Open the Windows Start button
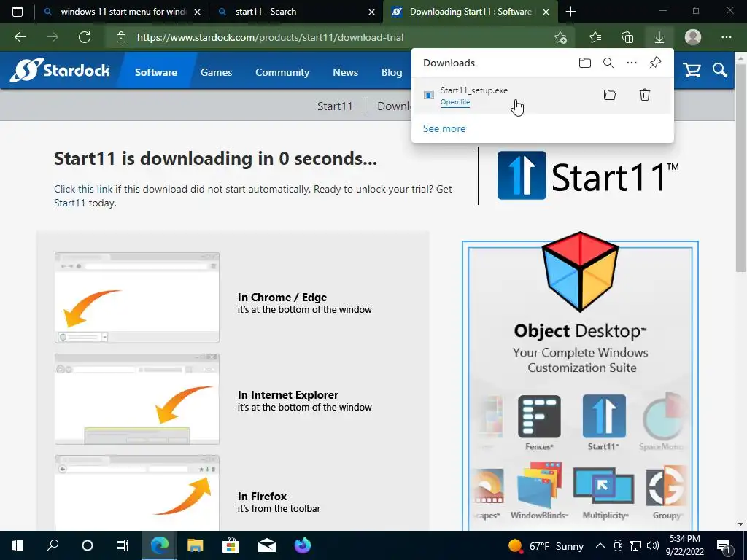747x560 pixels. [x=18, y=545]
